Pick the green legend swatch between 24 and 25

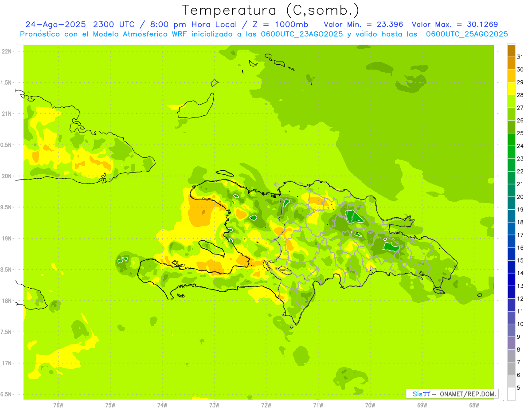(x=511, y=140)
